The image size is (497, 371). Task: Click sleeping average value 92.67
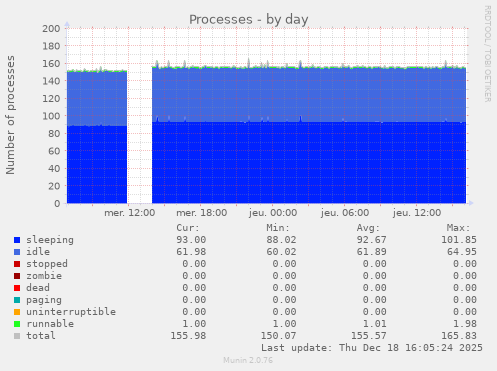(x=372, y=240)
